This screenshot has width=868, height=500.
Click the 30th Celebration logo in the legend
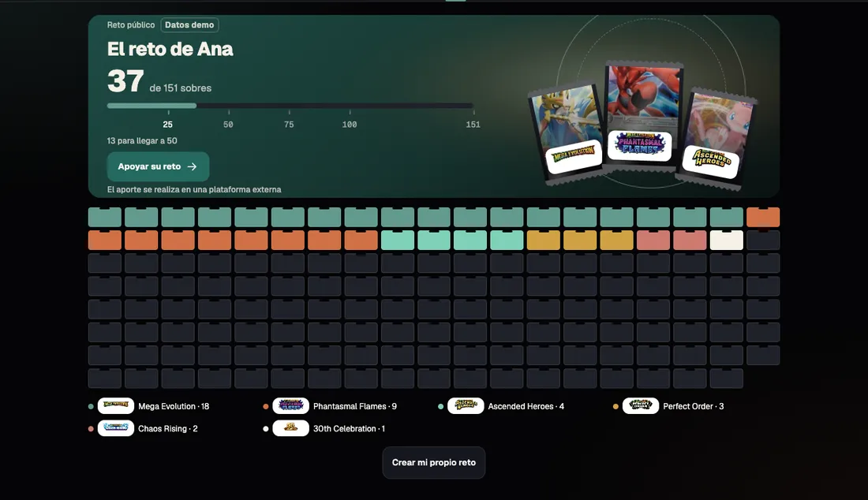coord(290,428)
